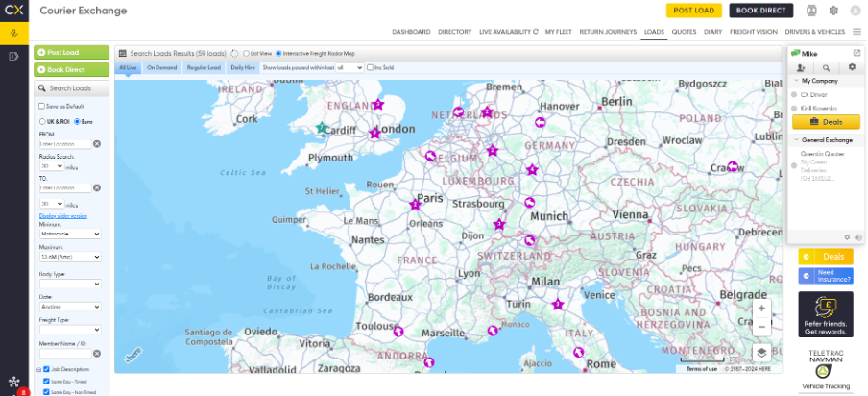Viewport: 868px width, 396px height.
Task: Open the map layers selector
Action: (x=761, y=353)
